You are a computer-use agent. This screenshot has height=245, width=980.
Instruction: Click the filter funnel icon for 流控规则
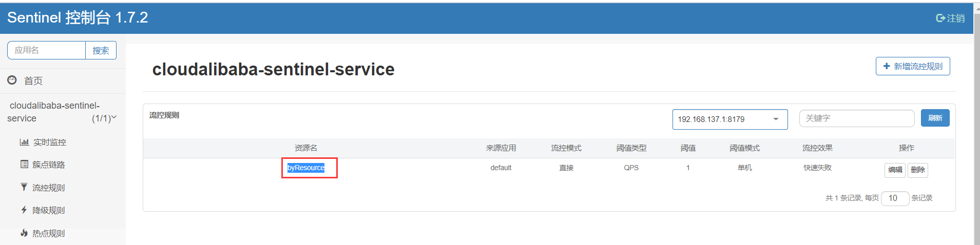click(24, 187)
